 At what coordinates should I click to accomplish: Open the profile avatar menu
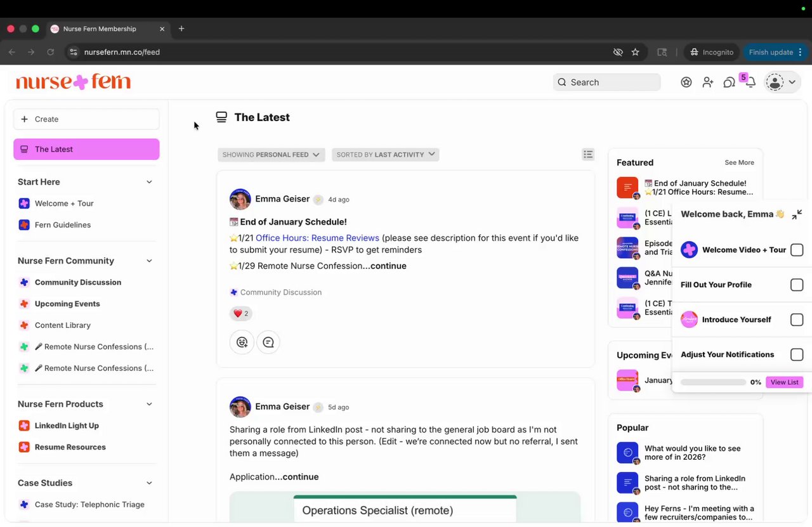tap(782, 82)
